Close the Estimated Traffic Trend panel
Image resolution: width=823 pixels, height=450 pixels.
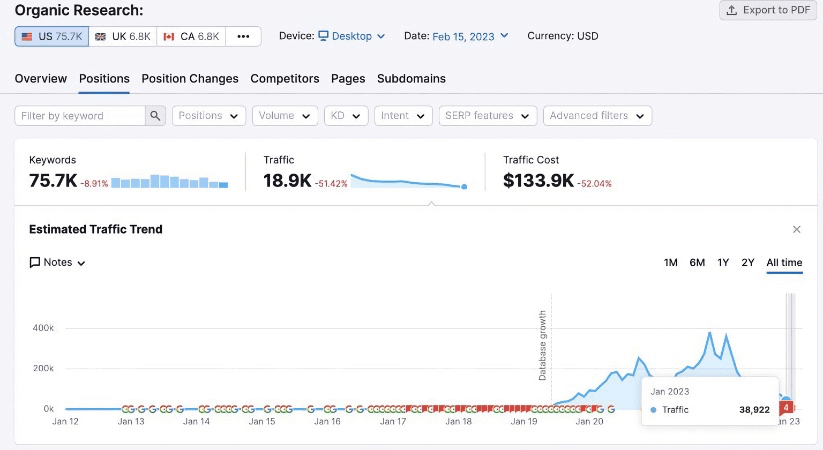click(x=796, y=230)
